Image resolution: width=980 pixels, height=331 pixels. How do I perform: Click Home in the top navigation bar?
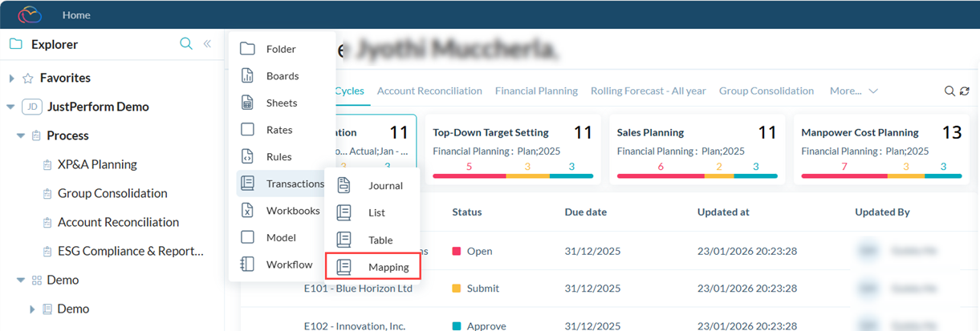coord(76,15)
